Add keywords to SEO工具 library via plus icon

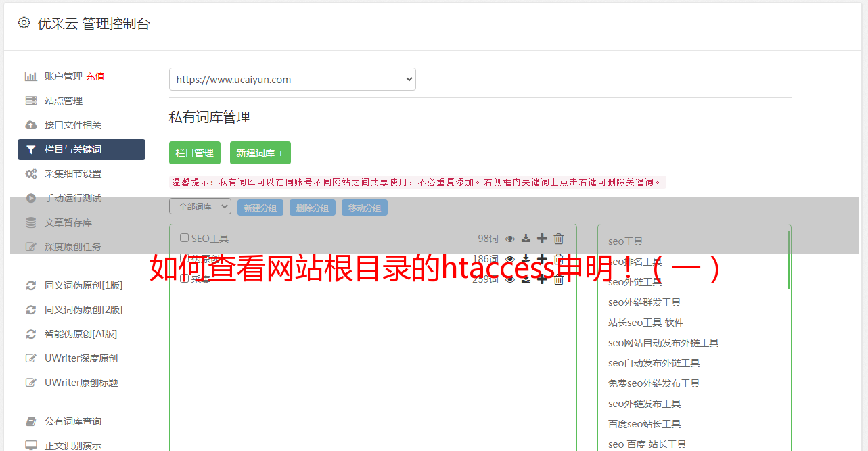click(542, 238)
